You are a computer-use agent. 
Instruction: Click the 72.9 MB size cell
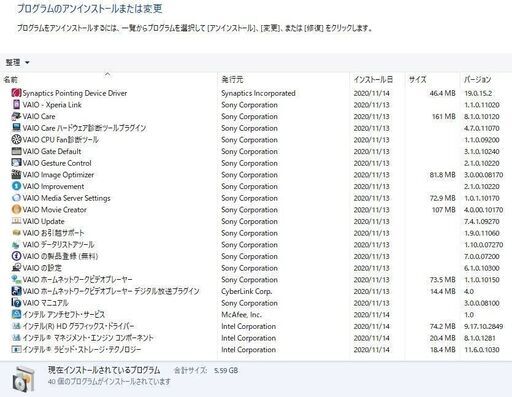tap(442, 198)
